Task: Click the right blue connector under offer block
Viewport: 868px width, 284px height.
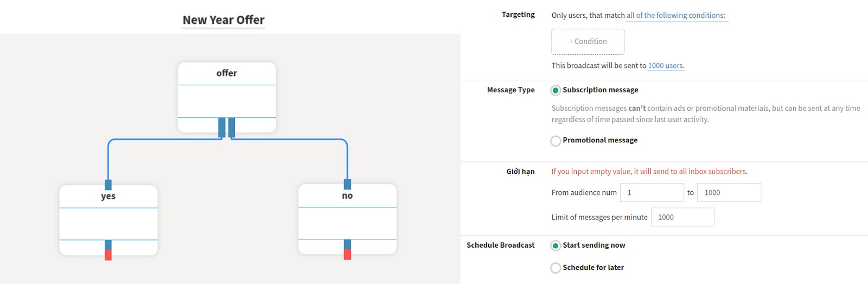Action: pos(232,128)
